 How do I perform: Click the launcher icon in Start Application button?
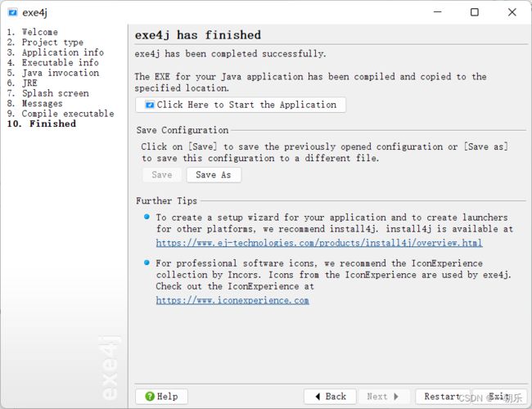click(150, 105)
